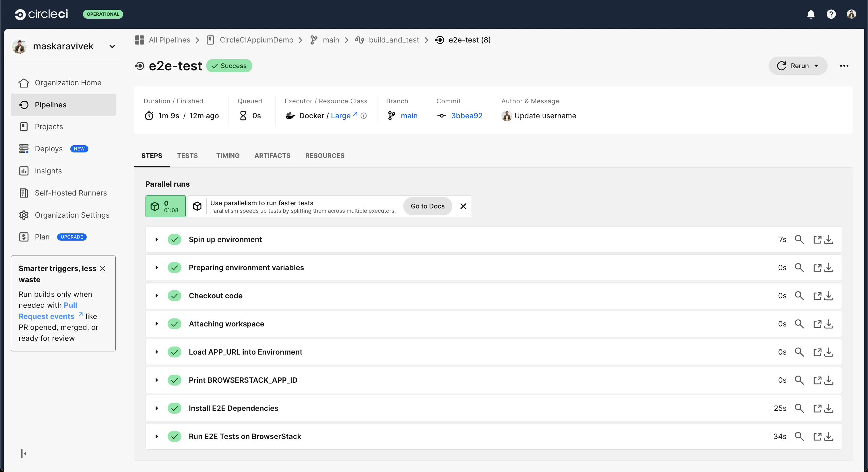Image resolution: width=868 pixels, height=472 pixels.
Task: Expand the Spin up environment step
Action: pos(157,239)
